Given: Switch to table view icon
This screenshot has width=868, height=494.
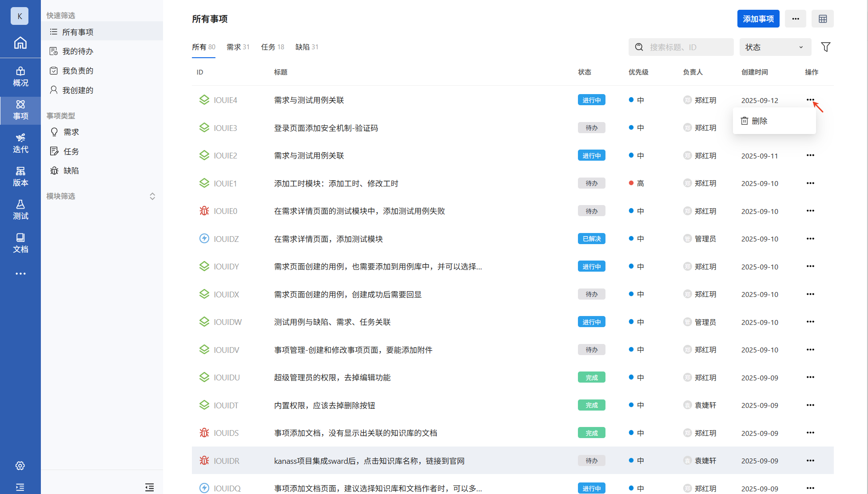Looking at the screenshot, I should pyautogui.click(x=822, y=19).
